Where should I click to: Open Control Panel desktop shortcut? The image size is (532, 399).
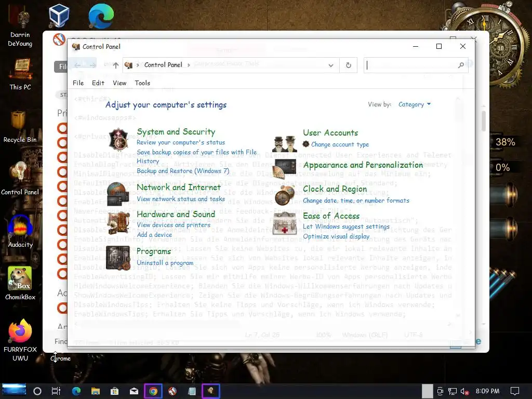[x=20, y=179]
